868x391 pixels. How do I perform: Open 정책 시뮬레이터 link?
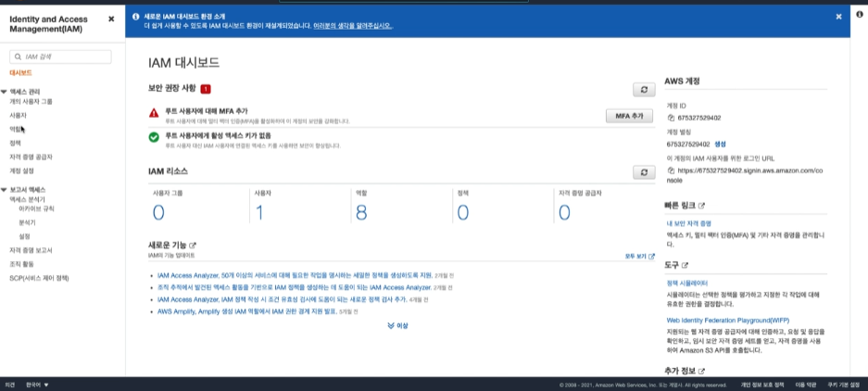pos(687,283)
